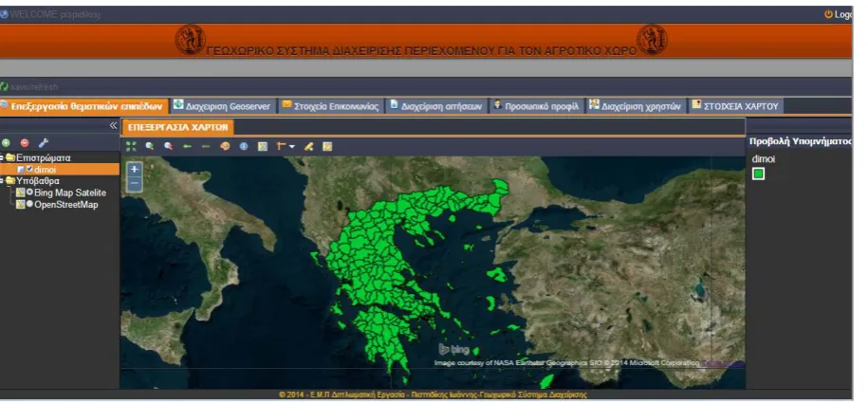Activate the blue feature info tool
Screen dimensions: 868x404
click(244, 147)
